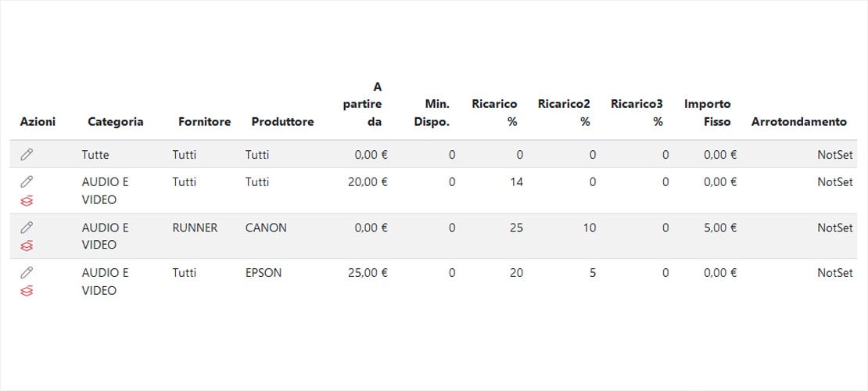Select the EPSON manufacturer cell

tap(264, 273)
